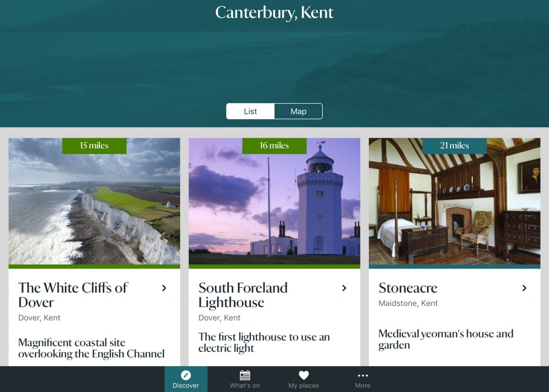Screen dimensions: 549x392
Task: Switch to List view
Action: [x=250, y=111]
